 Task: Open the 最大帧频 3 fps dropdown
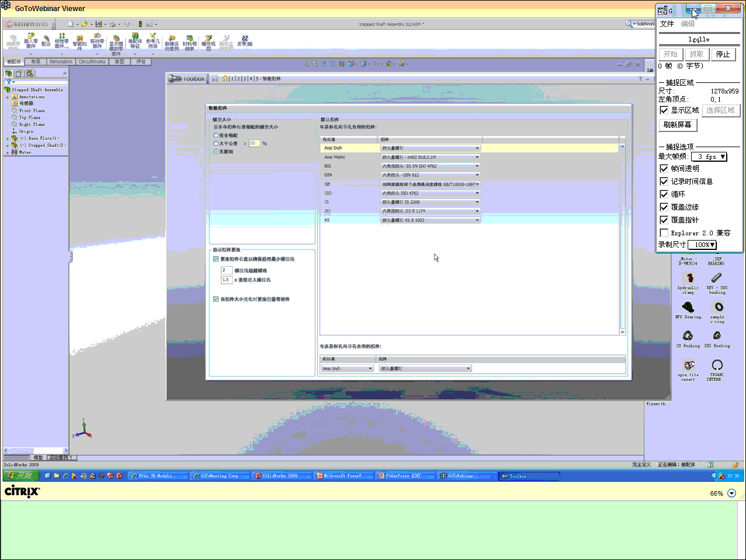click(x=709, y=156)
